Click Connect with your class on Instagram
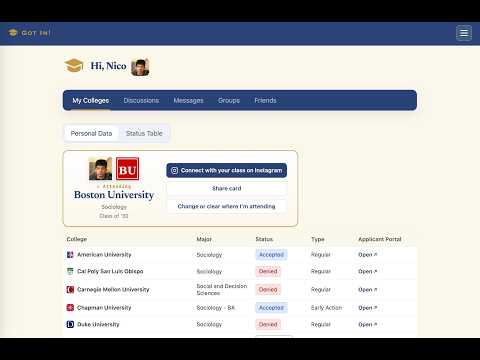Screen dimensions: 480x360 [x=227, y=170]
